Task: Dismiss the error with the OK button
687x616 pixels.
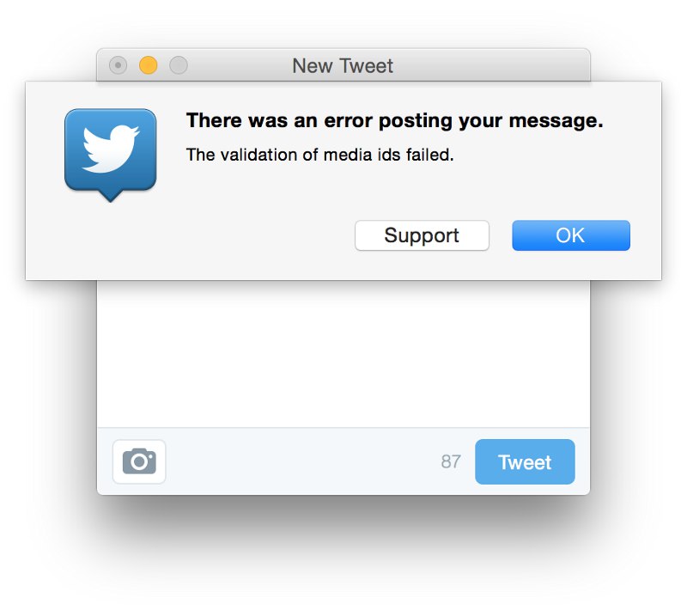Action: click(x=571, y=235)
